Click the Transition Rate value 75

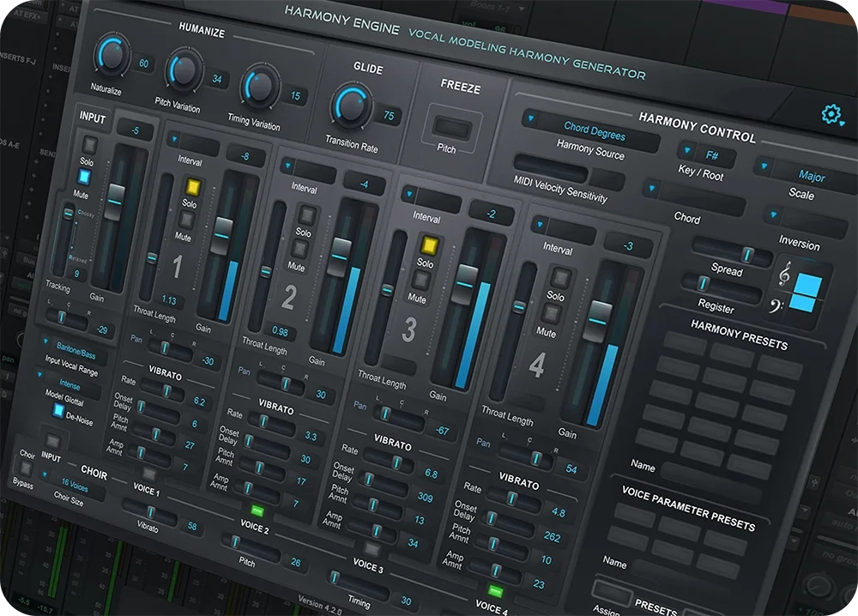point(389,116)
